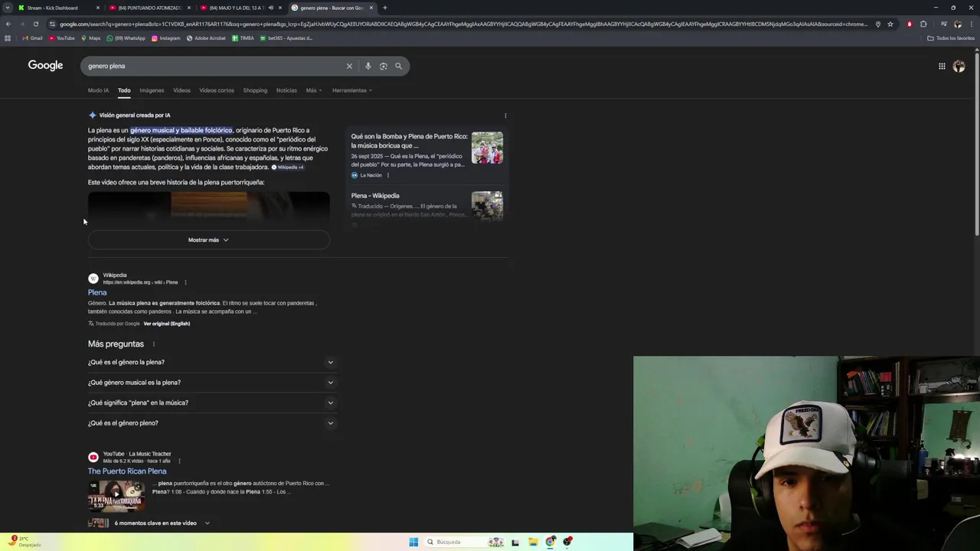Open a new browser tab with plus

384,8
